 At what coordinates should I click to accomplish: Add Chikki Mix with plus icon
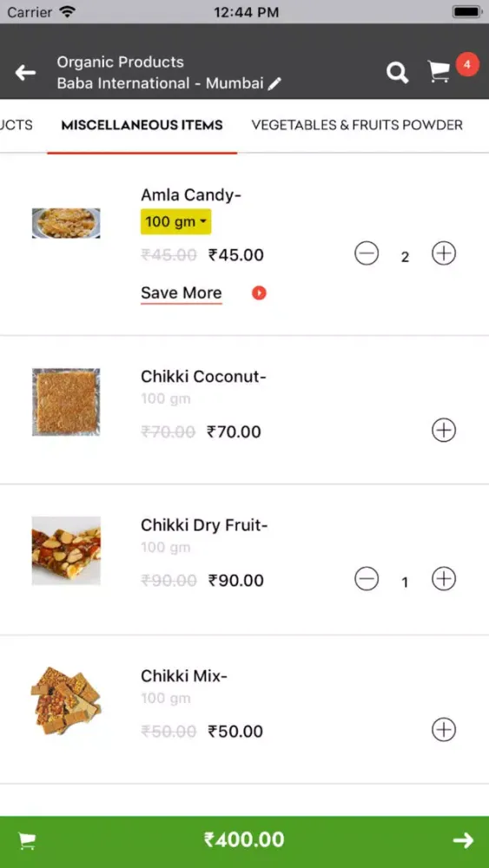(x=444, y=730)
